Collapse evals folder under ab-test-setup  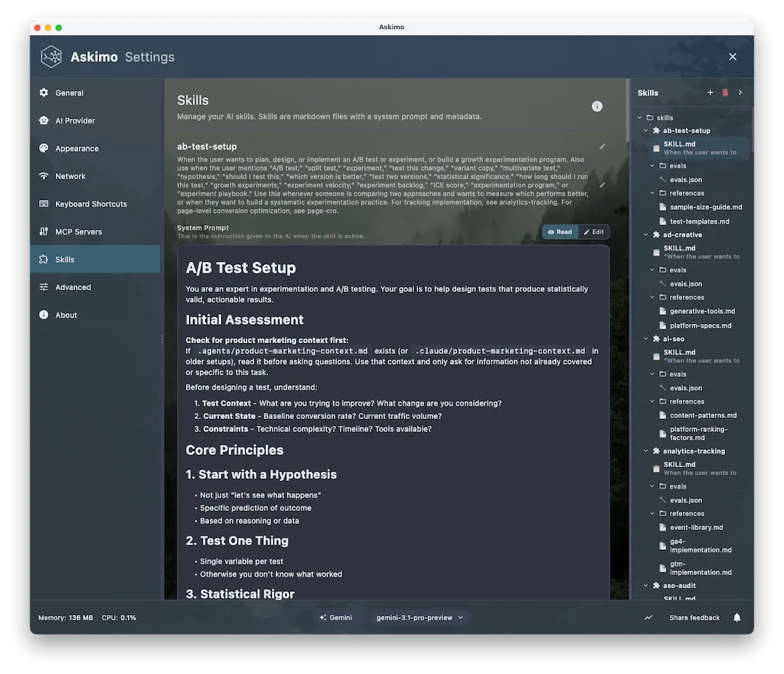pos(652,165)
